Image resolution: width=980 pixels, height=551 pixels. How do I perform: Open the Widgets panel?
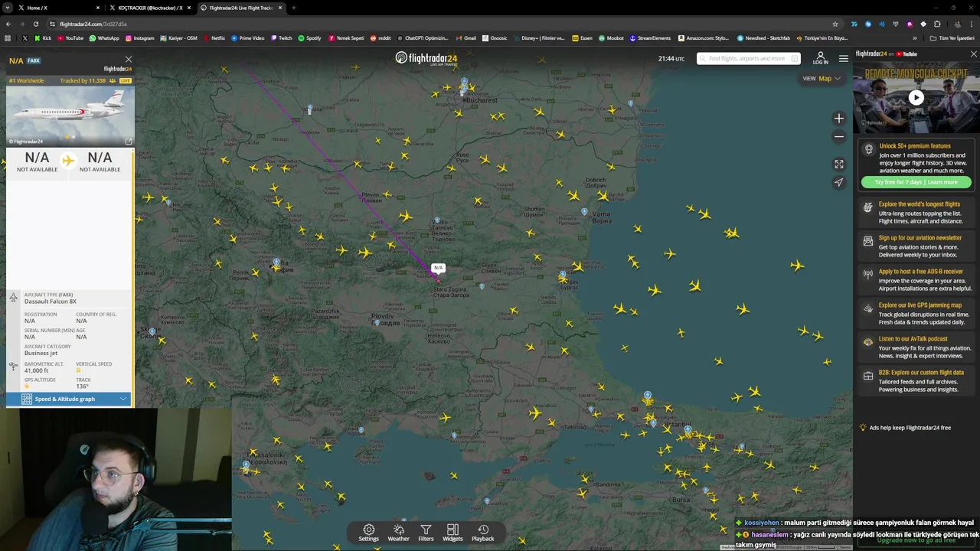(452, 533)
